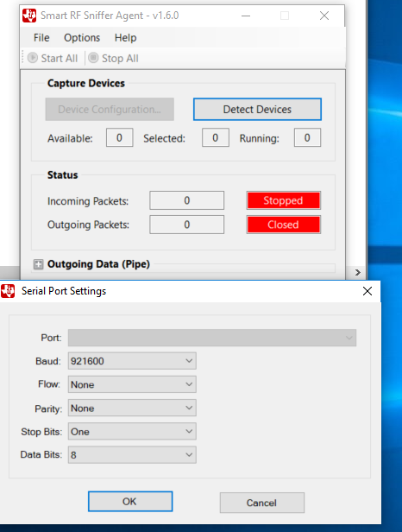Click the Outgoing Packets label
This screenshot has height=532, width=402.
89,225
